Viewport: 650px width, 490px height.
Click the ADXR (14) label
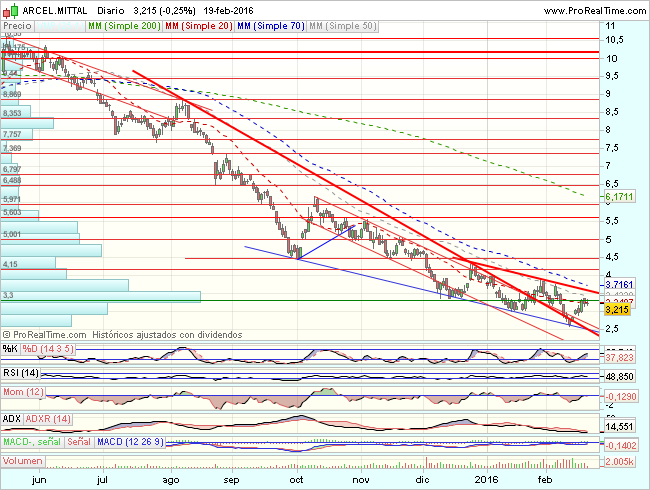click(x=48, y=419)
